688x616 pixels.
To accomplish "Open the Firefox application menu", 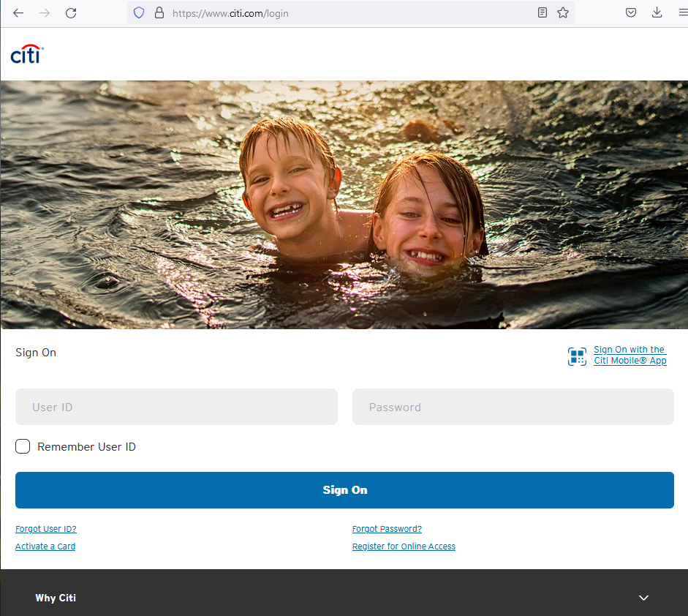I will pyautogui.click(x=683, y=12).
